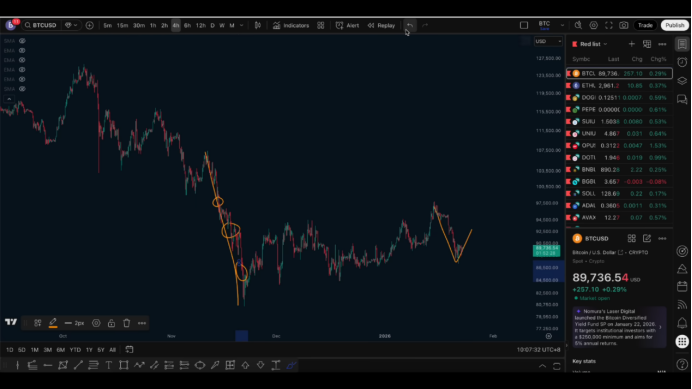
Task: Select the rectangle drawing tool
Action: [x=124, y=365]
